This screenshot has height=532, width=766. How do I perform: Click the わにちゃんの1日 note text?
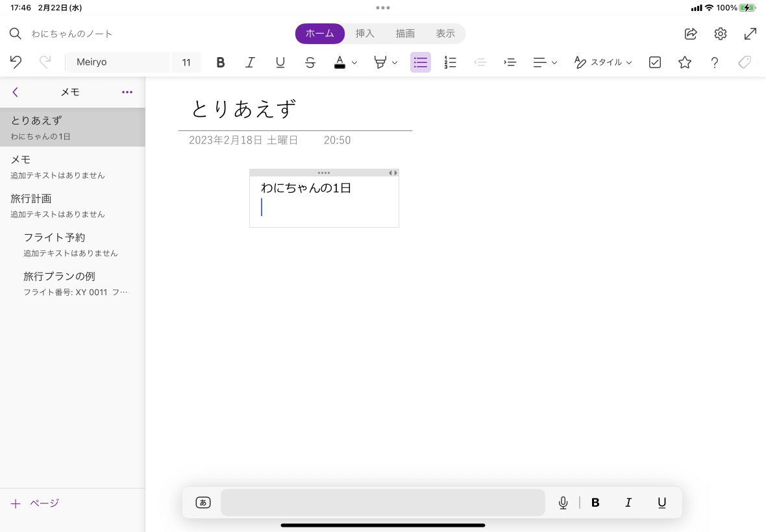coord(306,188)
